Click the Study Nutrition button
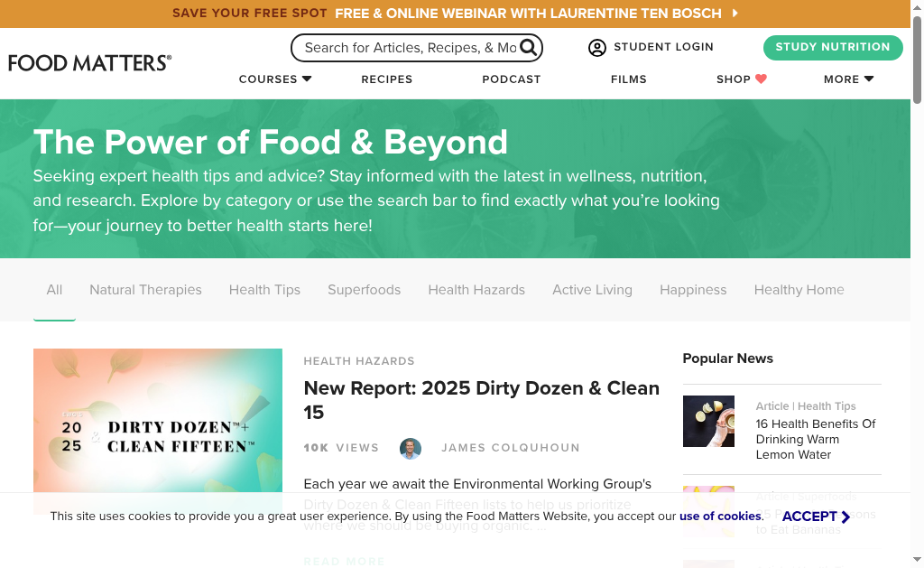 (833, 47)
